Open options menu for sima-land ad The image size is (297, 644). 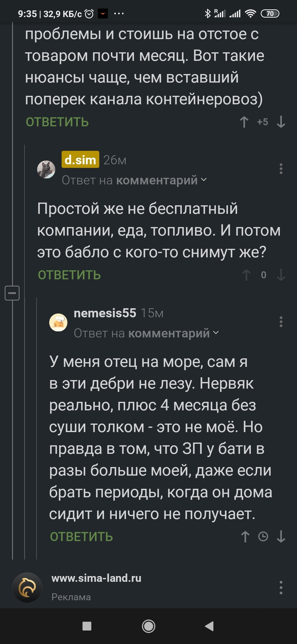(x=281, y=588)
